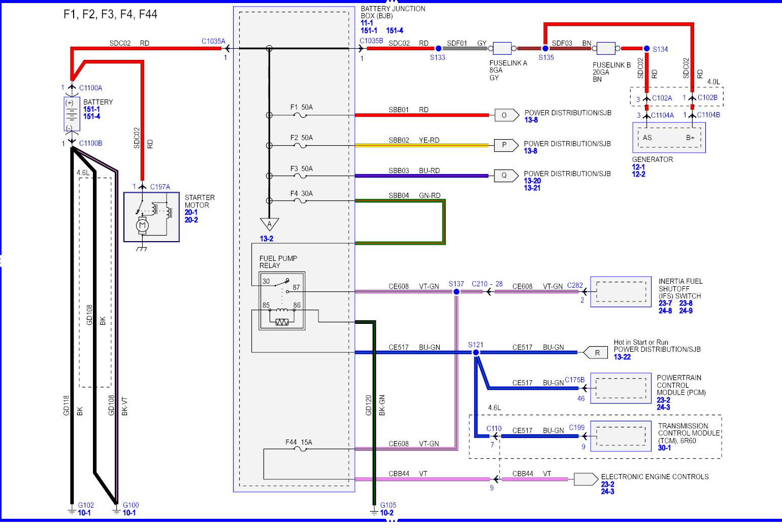The image size is (782, 532).
Task: Open the 13-2 link below connector A
Action: click(267, 239)
